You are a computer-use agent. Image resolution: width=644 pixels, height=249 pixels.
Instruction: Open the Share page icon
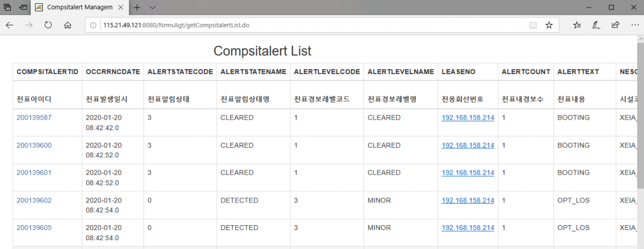pyautogui.click(x=615, y=25)
